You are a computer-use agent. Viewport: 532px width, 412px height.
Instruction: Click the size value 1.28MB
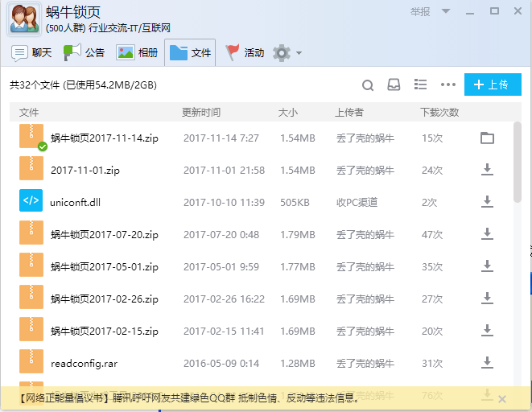297,364
